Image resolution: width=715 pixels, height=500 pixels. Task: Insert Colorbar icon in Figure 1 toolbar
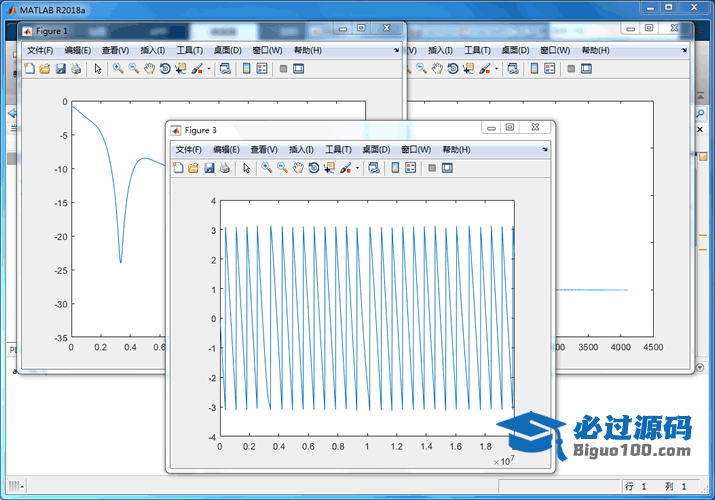247,69
